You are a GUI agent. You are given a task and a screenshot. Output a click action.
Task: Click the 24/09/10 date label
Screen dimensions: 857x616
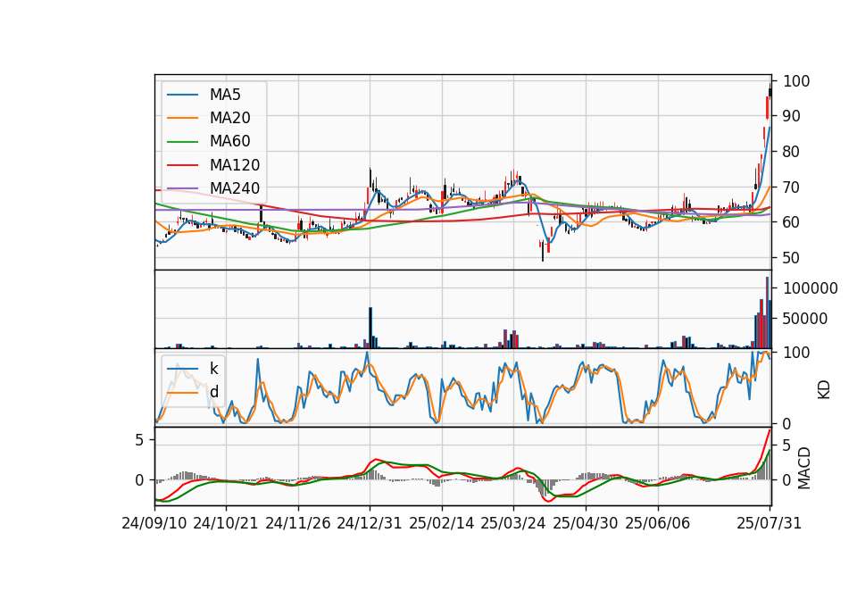click(x=154, y=523)
